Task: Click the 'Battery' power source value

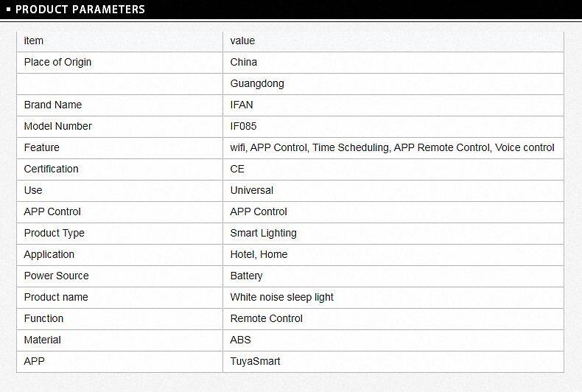Action: click(246, 276)
